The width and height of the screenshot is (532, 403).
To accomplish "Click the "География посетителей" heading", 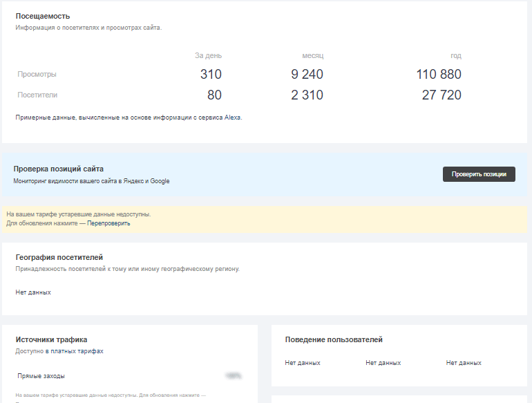I will click(59, 257).
